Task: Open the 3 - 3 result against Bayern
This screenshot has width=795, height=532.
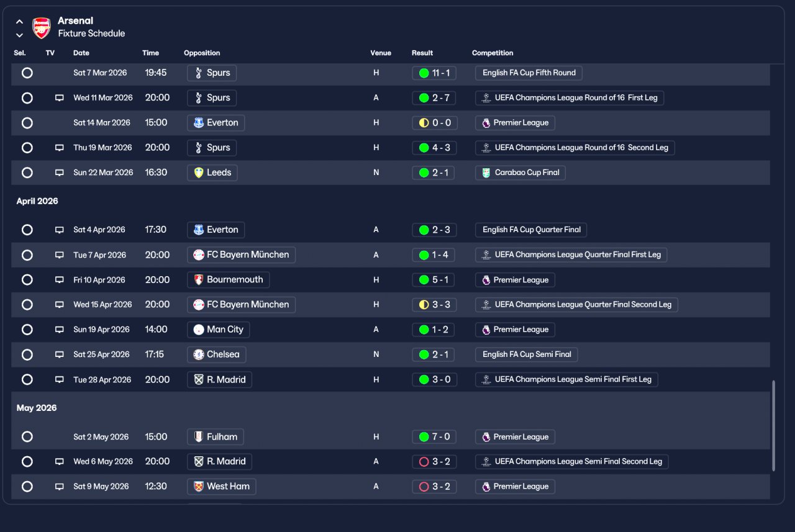Action: (x=435, y=305)
